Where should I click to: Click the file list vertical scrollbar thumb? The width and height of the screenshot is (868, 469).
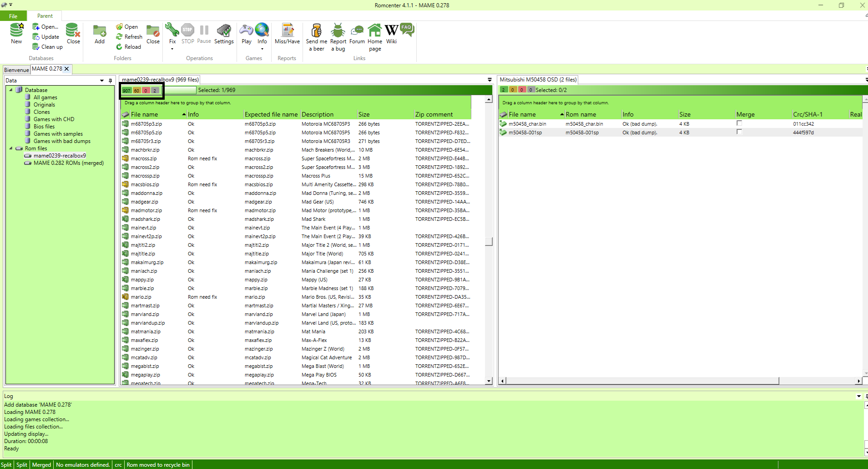tap(489, 241)
